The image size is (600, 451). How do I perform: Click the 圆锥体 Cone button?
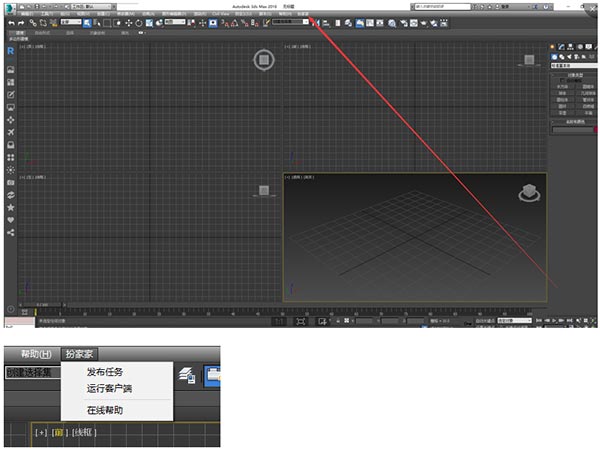tap(589, 87)
